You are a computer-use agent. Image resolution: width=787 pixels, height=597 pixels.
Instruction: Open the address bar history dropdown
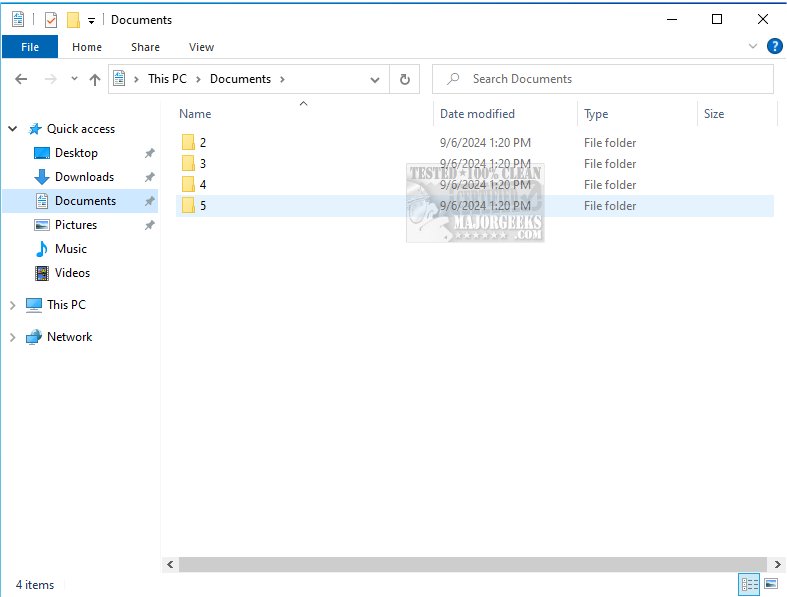point(374,79)
